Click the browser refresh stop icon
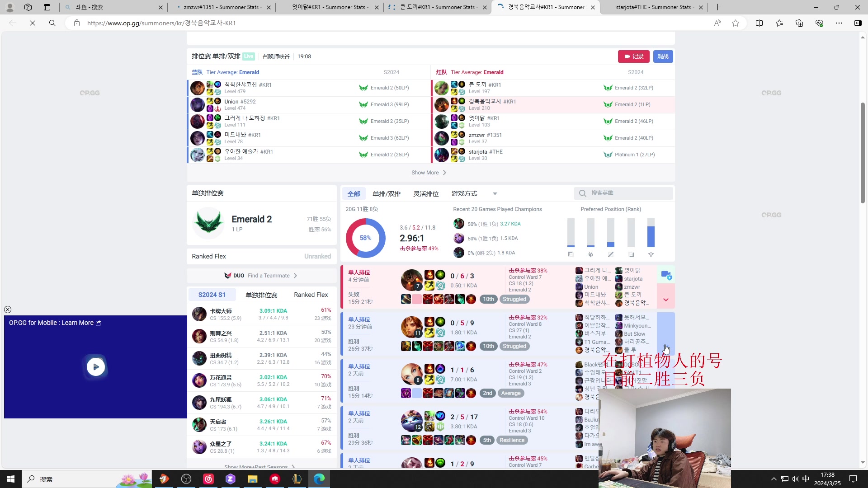Image resolution: width=868 pixels, height=488 pixels. pos(33,23)
